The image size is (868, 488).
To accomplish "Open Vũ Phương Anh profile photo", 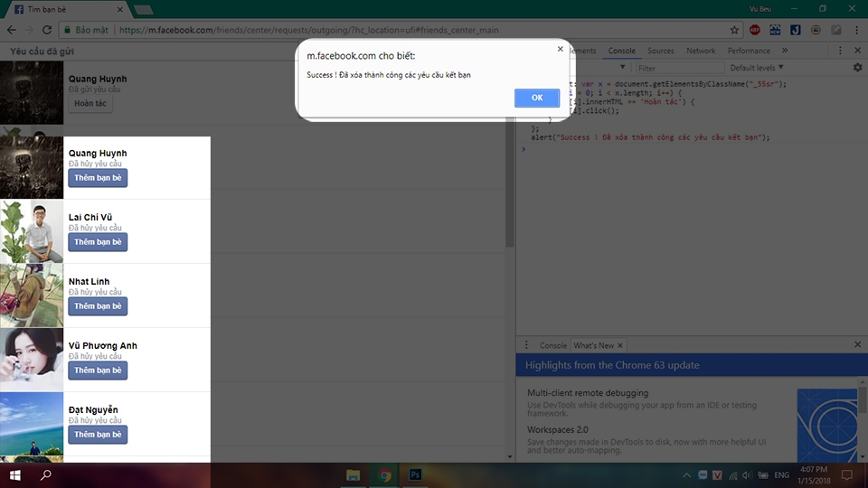I will (32, 360).
